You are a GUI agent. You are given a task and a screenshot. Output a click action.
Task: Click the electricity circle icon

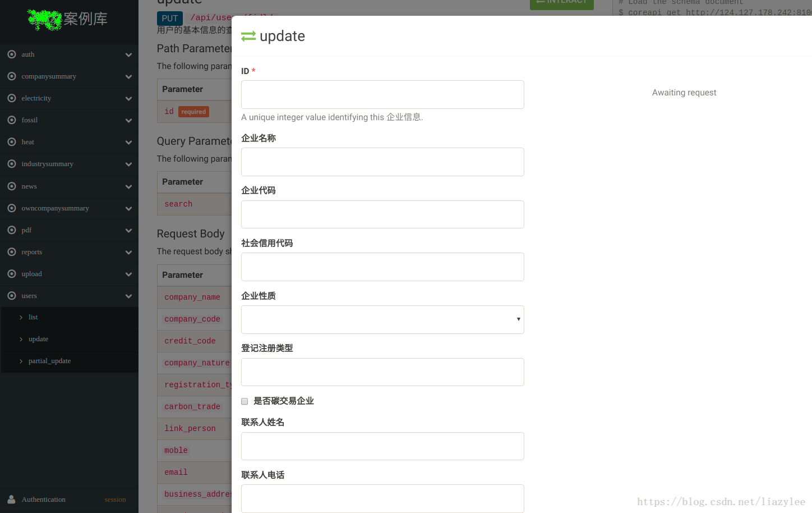coord(12,98)
